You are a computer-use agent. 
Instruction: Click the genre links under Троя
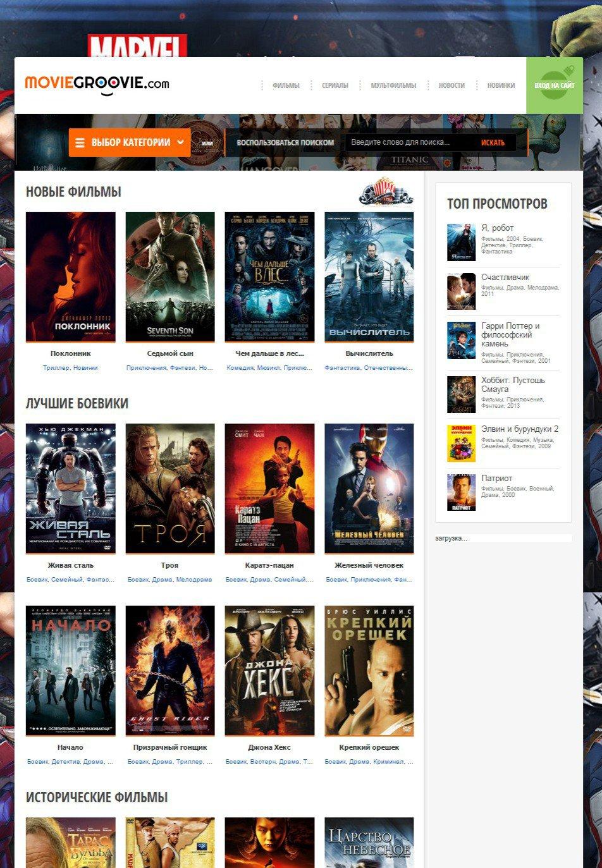170,579
